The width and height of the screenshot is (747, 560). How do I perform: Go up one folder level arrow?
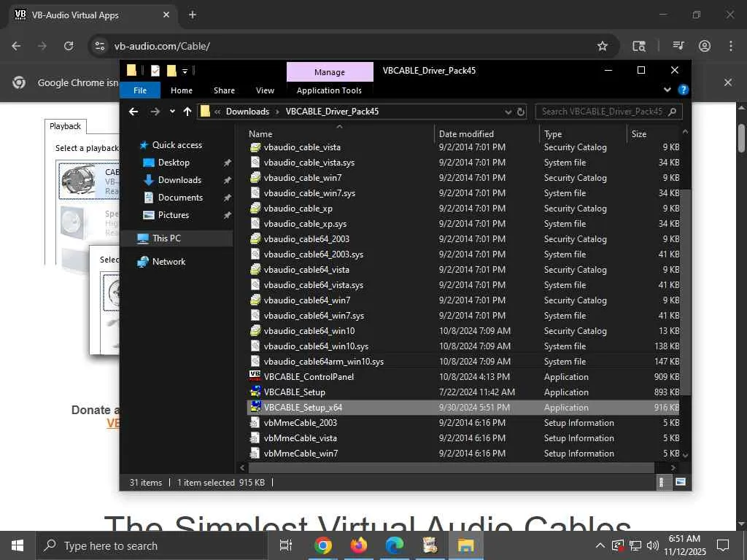pyautogui.click(x=187, y=112)
